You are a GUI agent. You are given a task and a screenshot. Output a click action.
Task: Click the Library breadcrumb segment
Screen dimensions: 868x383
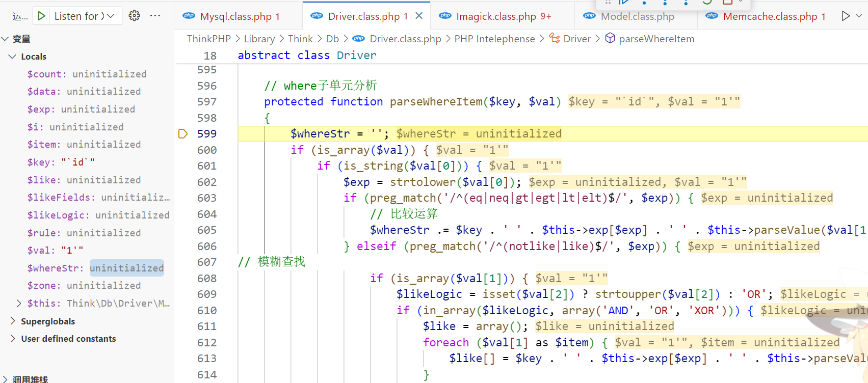(259, 39)
